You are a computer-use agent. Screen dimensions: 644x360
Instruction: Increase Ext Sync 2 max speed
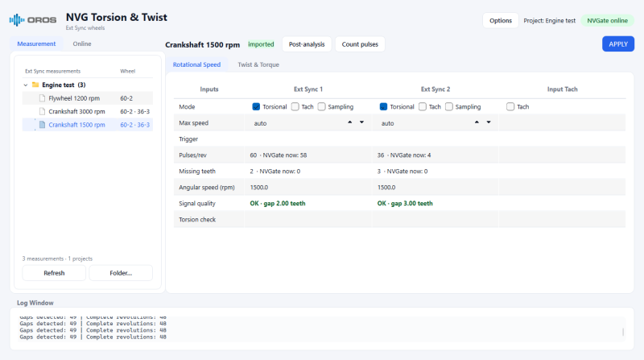[477, 122]
